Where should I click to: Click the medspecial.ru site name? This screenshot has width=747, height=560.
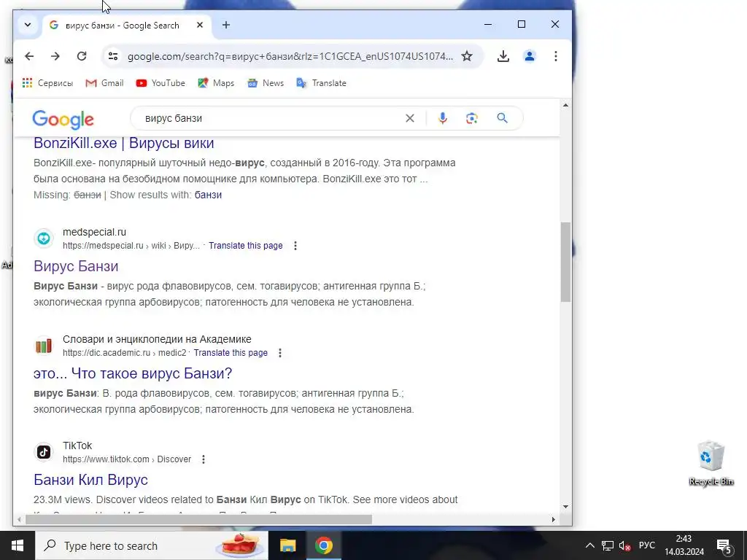coord(94,232)
